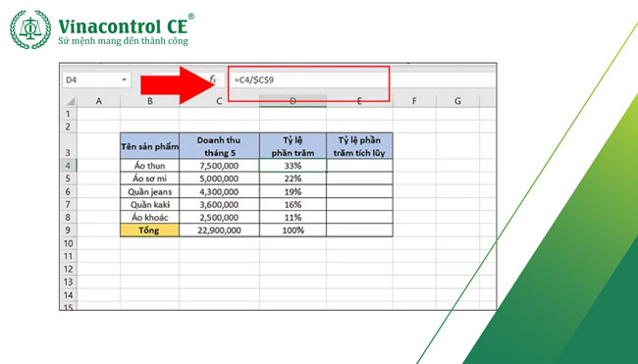Select row 10 header
Screen dimensions: 638x364
click(69, 243)
